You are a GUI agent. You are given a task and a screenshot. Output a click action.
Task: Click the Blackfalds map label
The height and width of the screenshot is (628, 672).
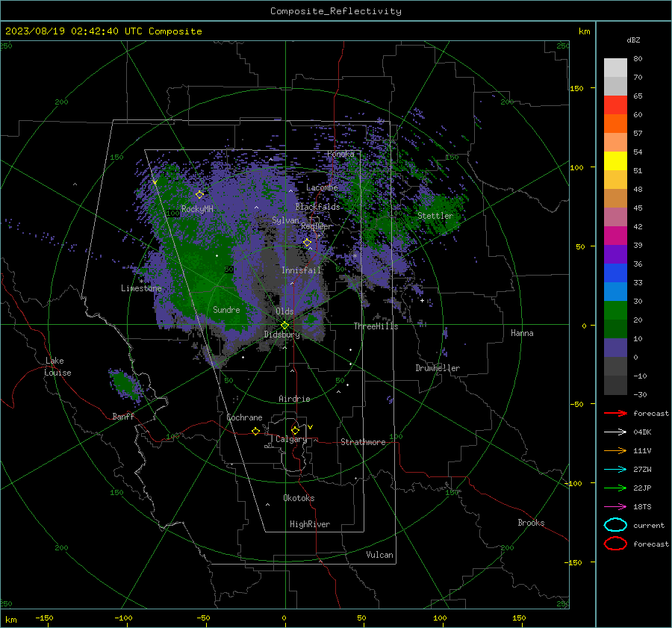317,207
